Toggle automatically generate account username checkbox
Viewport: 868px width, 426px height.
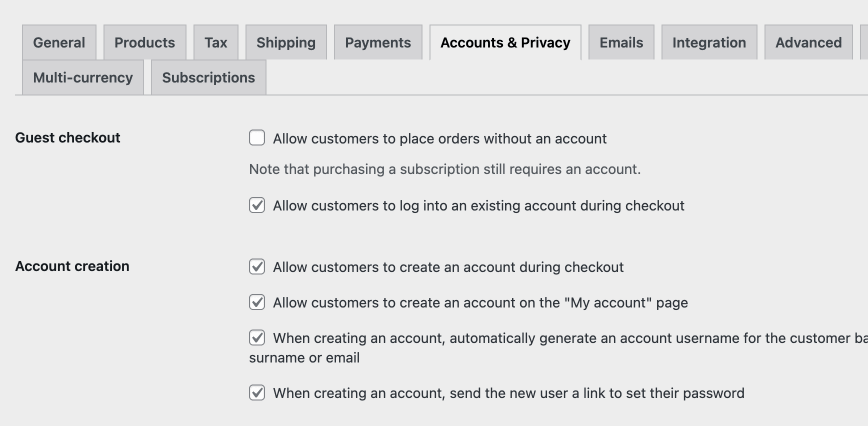[257, 337]
